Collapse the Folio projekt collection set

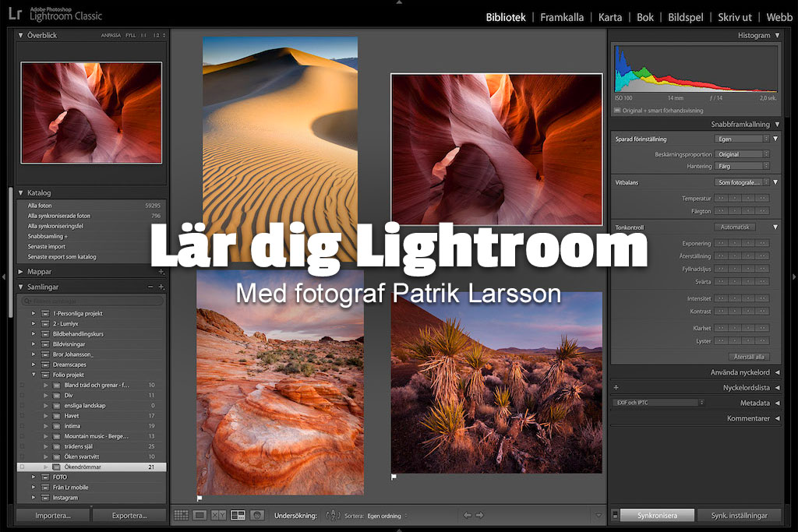point(34,375)
